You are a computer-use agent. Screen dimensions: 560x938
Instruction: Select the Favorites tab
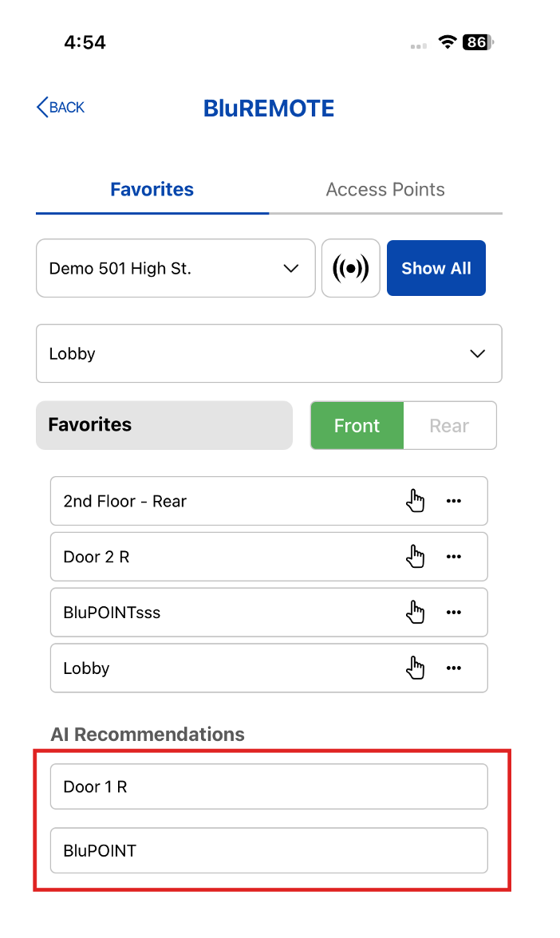pyautogui.click(x=152, y=190)
